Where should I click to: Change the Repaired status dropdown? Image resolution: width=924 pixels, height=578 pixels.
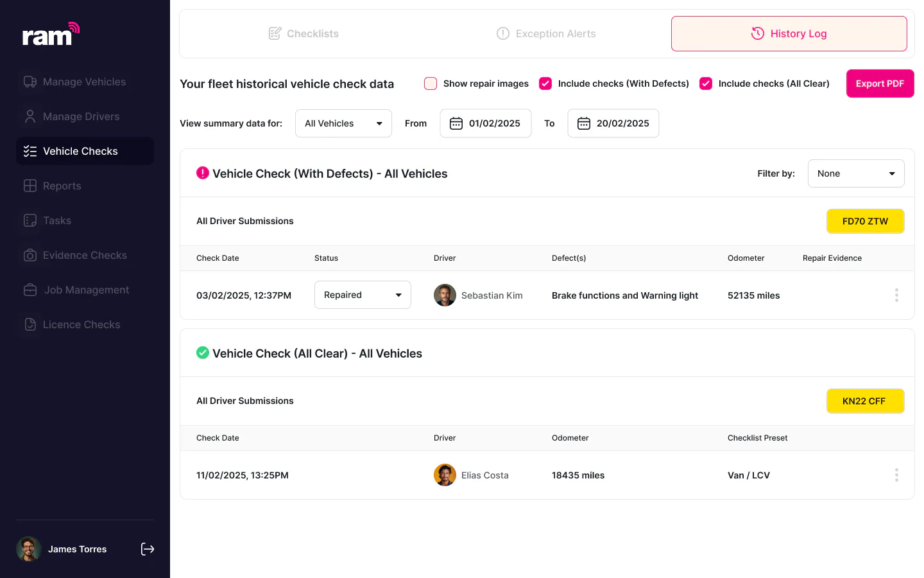[x=363, y=295]
